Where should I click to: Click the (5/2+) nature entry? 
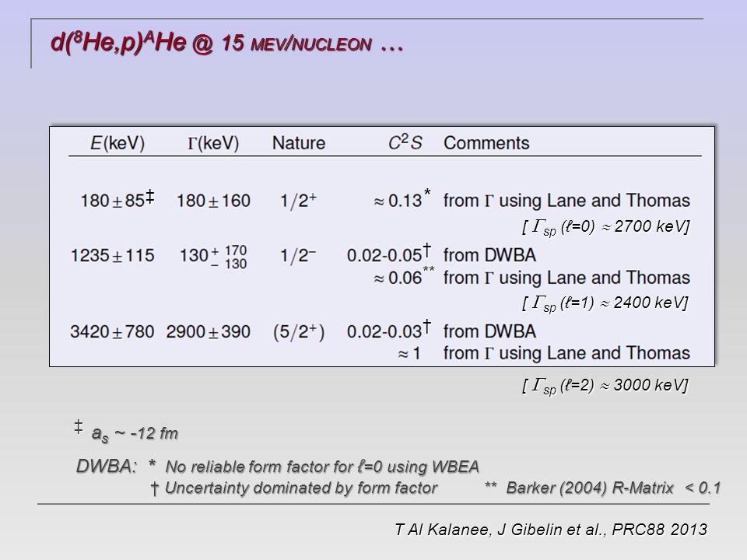click(299, 332)
